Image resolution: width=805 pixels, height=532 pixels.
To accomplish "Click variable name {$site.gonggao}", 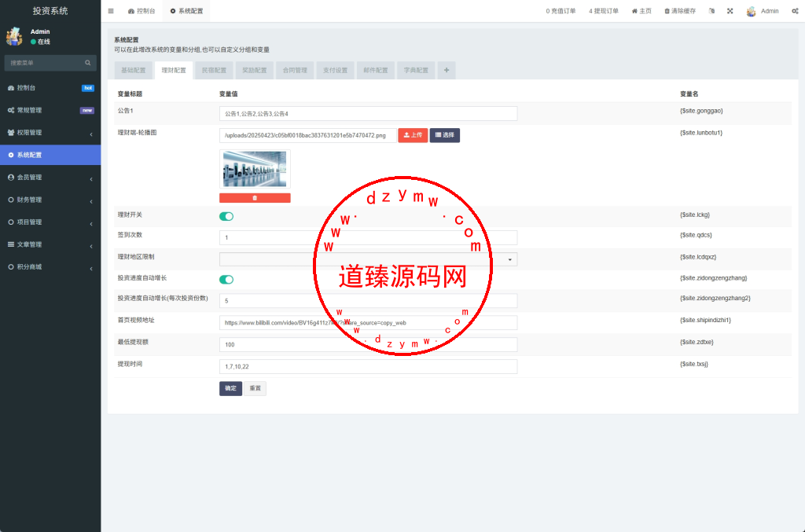I will (701, 111).
